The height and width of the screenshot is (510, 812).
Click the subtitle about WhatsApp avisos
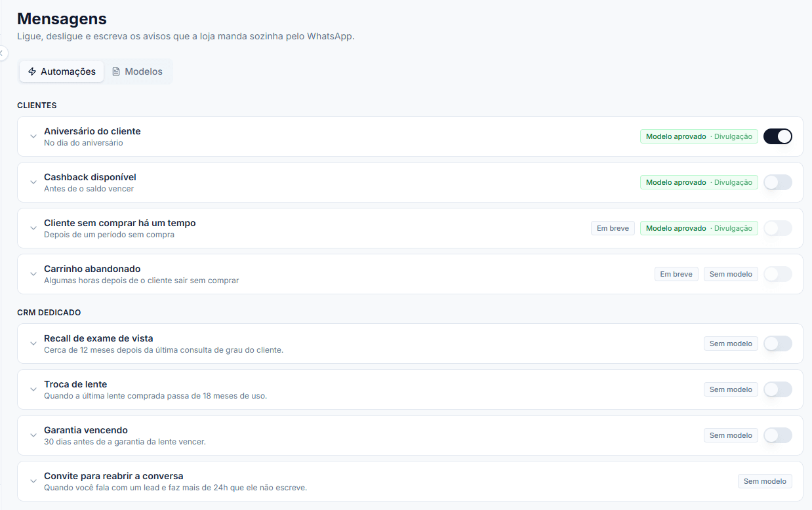(x=186, y=36)
